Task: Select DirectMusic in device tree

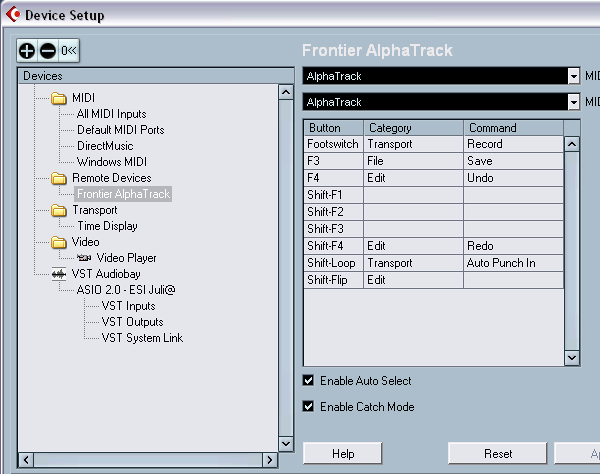Action: click(105, 146)
